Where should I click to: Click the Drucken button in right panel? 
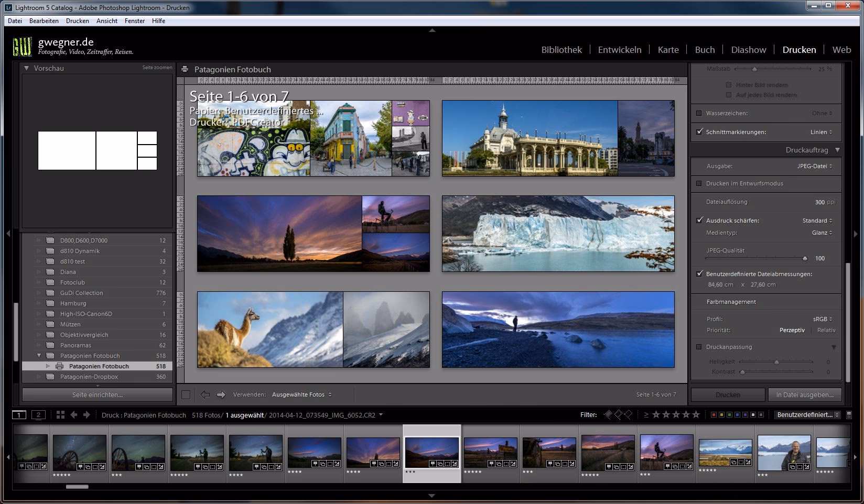click(x=728, y=395)
